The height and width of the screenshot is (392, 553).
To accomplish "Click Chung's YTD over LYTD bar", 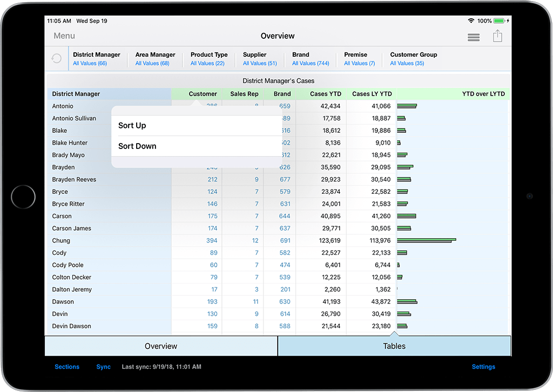I will (427, 240).
